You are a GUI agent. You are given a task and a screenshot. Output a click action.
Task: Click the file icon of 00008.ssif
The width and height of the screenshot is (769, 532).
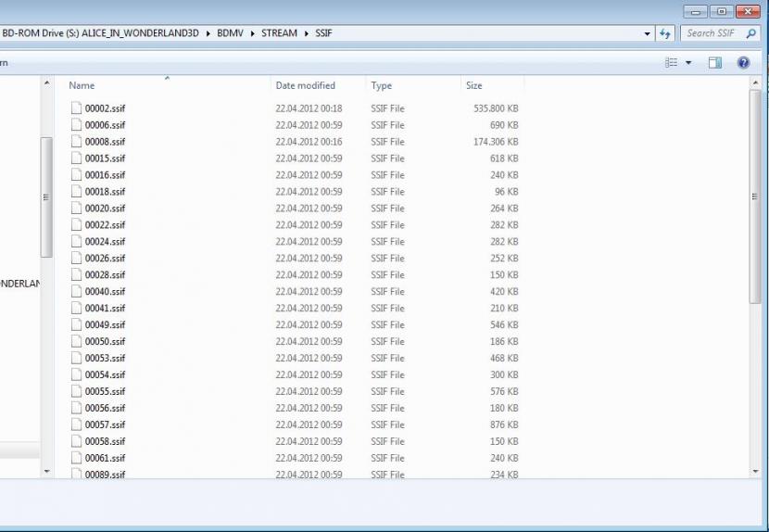(76, 142)
